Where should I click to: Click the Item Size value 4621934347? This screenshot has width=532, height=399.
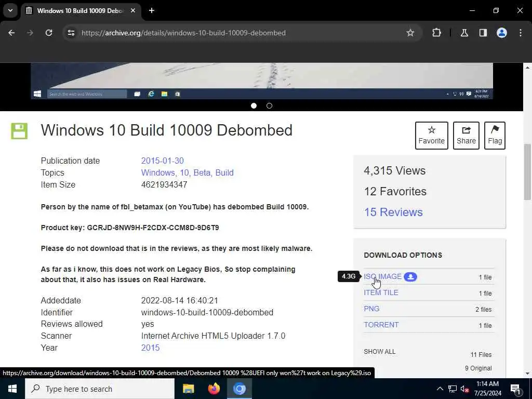[x=164, y=184]
